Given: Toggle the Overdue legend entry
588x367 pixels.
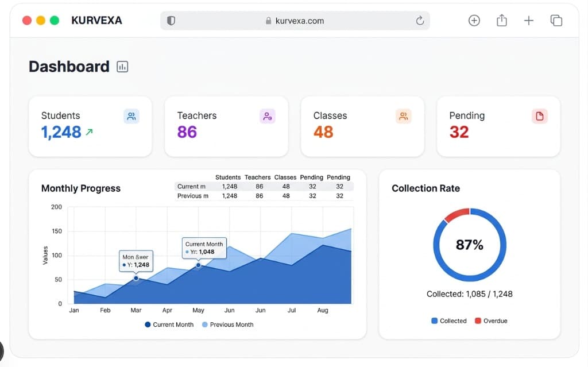Looking at the screenshot, I should (491, 321).
